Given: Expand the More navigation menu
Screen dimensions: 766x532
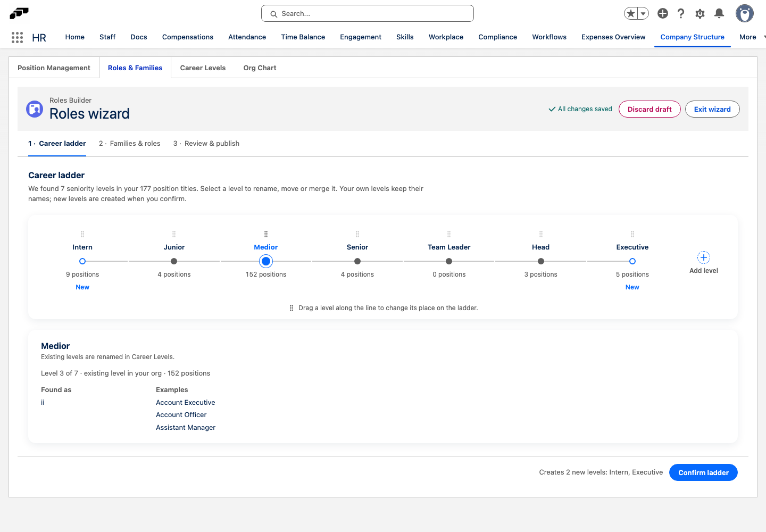Looking at the screenshot, I should 752,37.
